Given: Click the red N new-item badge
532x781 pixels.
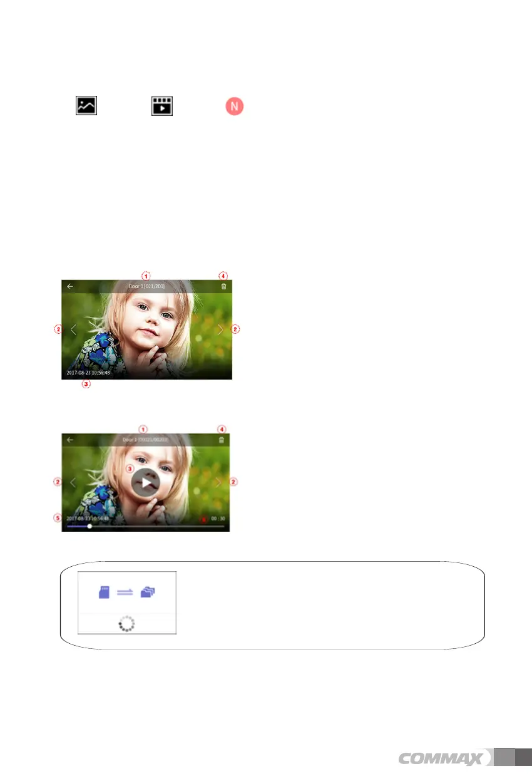Looking at the screenshot, I should coord(235,106).
